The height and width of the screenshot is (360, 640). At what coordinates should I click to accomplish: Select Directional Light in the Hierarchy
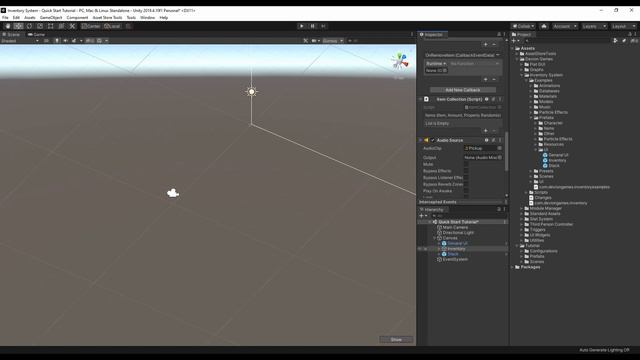458,233
